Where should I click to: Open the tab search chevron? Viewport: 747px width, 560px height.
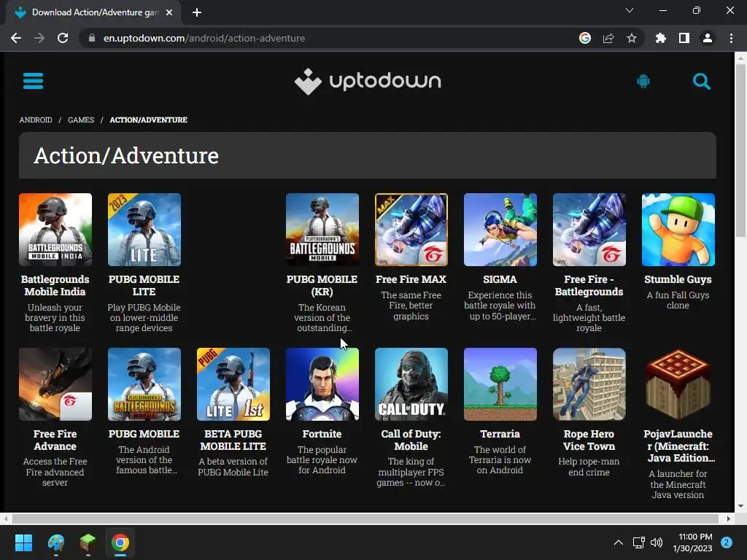630,10
